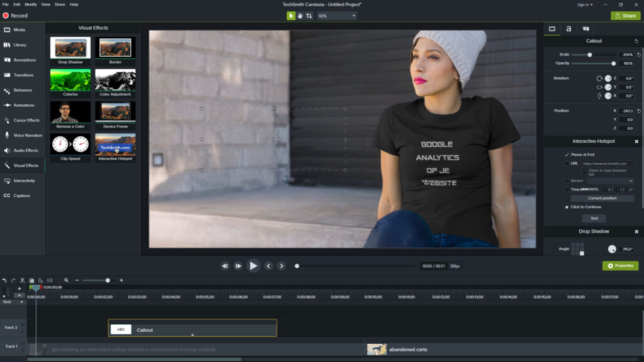644x362 pixels.
Task: Open the annotation properties tab icon
Action: pos(586,29)
